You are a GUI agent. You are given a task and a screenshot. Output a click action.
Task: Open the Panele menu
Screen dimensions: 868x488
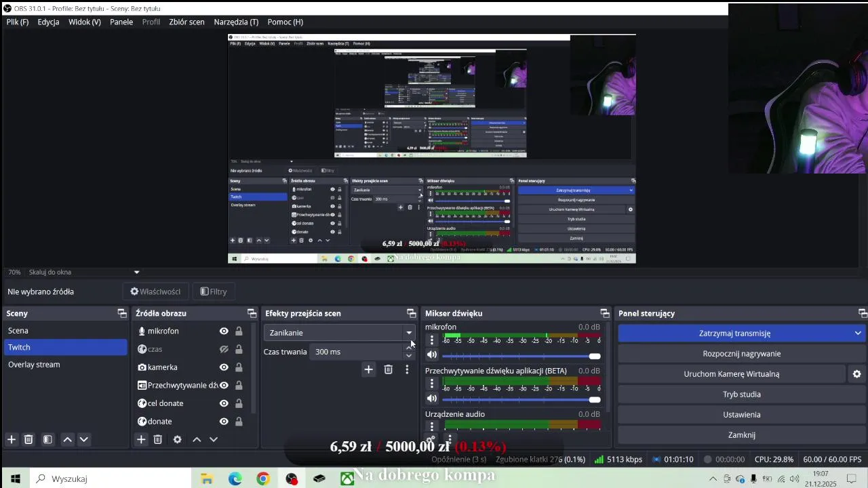pyautogui.click(x=121, y=22)
